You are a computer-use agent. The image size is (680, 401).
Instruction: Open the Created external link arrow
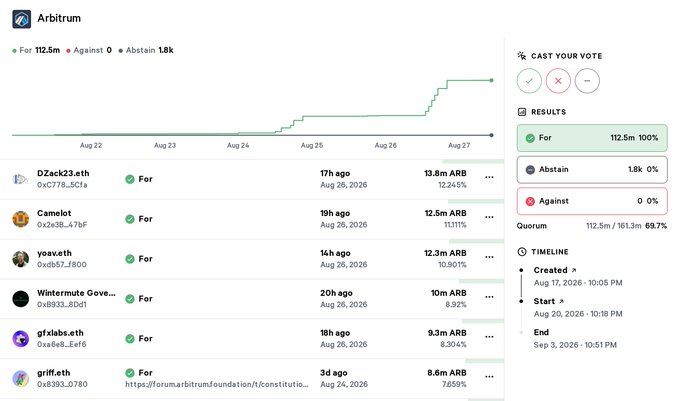click(x=574, y=270)
